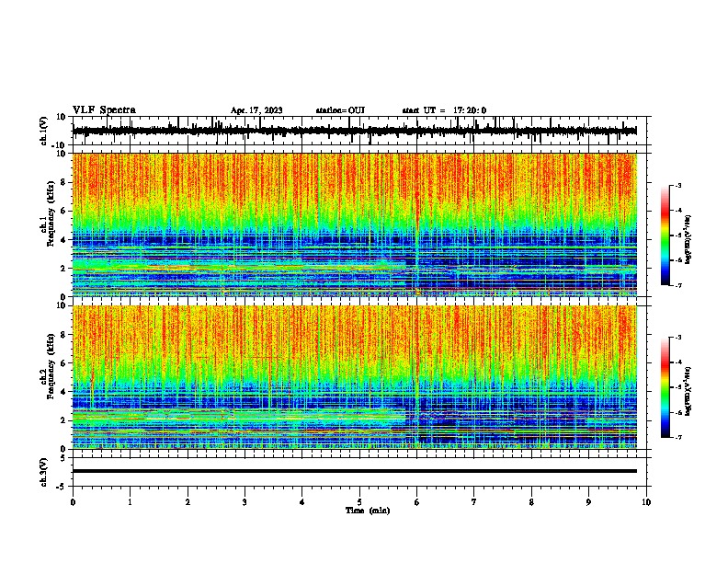The image size is (728, 563).
Task: Click the ch.2 spectrogram panel
Action: (x=354, y=377)
